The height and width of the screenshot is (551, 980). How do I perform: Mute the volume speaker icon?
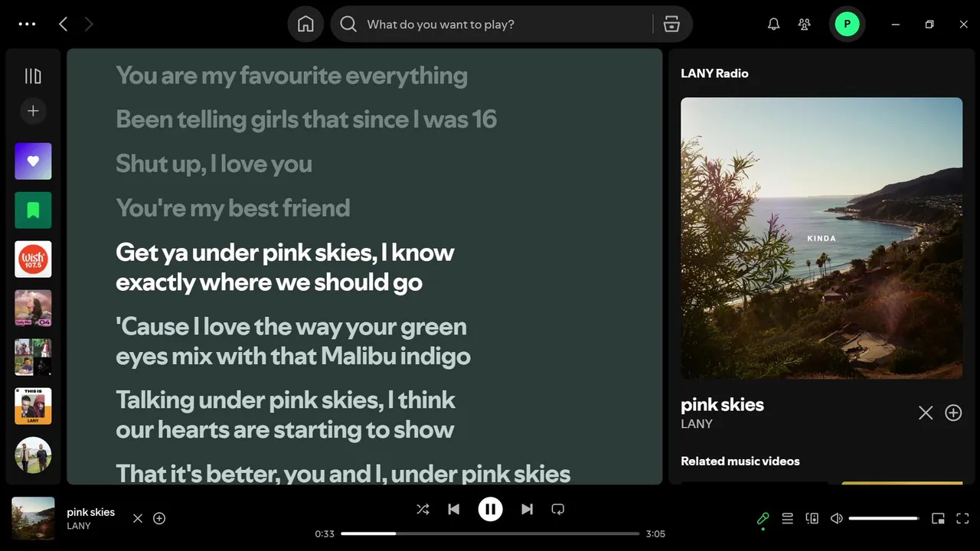(x=837, y=519)
